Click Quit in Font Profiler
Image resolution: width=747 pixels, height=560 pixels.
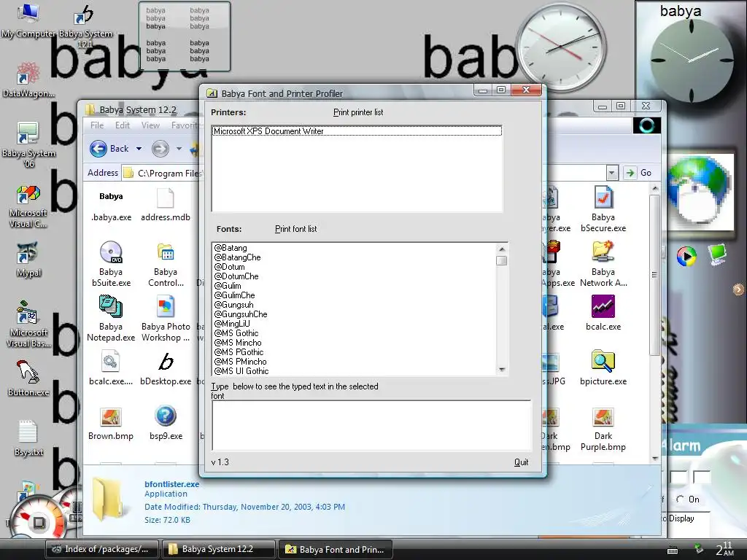tap(521, 462)
